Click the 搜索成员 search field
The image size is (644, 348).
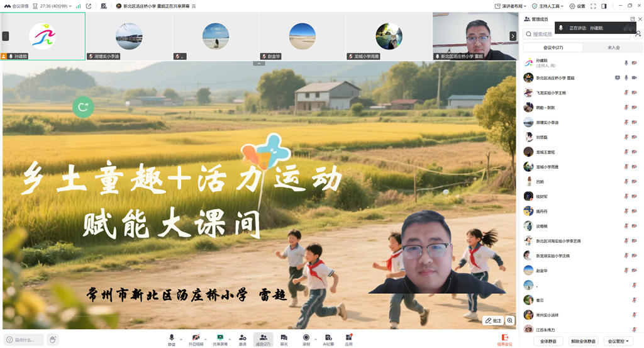pyautogui.click(x=577, y=34)
